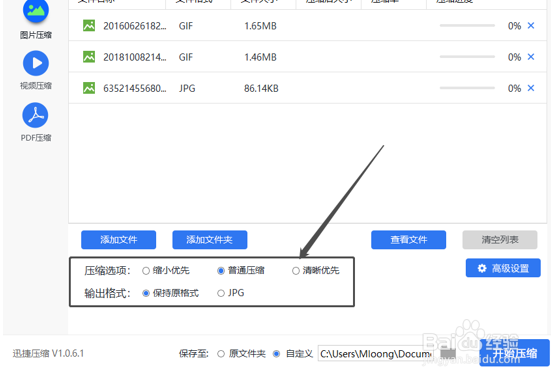Click GIF format cell of 20160626182...

pos(186,26)
